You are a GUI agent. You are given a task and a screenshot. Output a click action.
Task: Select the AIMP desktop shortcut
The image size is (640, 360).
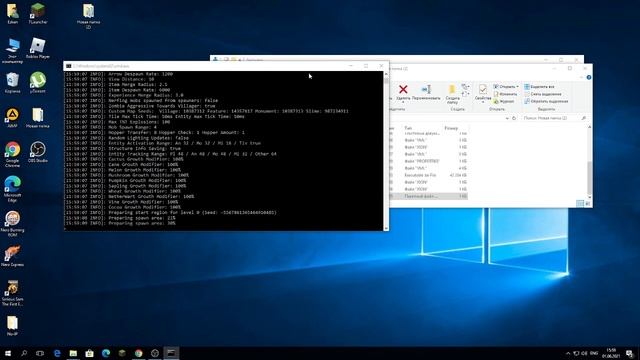12,118
